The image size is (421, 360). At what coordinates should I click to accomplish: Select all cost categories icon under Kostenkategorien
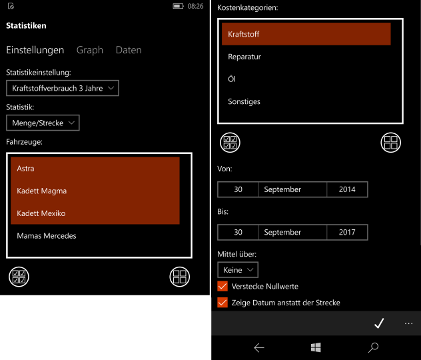coord(230,143)
